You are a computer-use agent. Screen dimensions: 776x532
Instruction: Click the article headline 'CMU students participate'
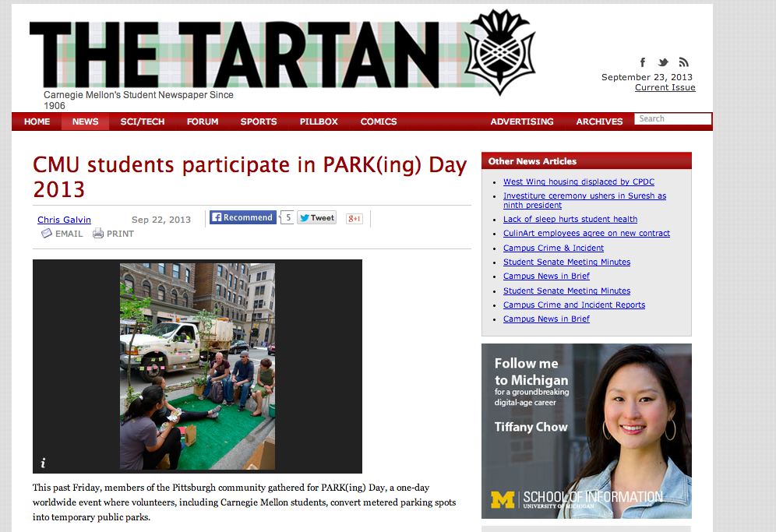[x=250, y=177]
